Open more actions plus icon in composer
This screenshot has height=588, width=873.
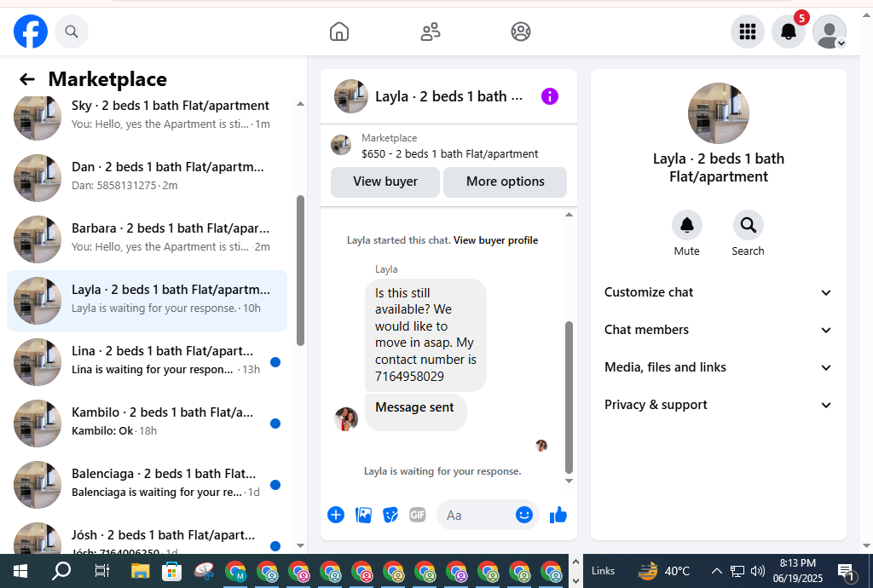[336, 515]
